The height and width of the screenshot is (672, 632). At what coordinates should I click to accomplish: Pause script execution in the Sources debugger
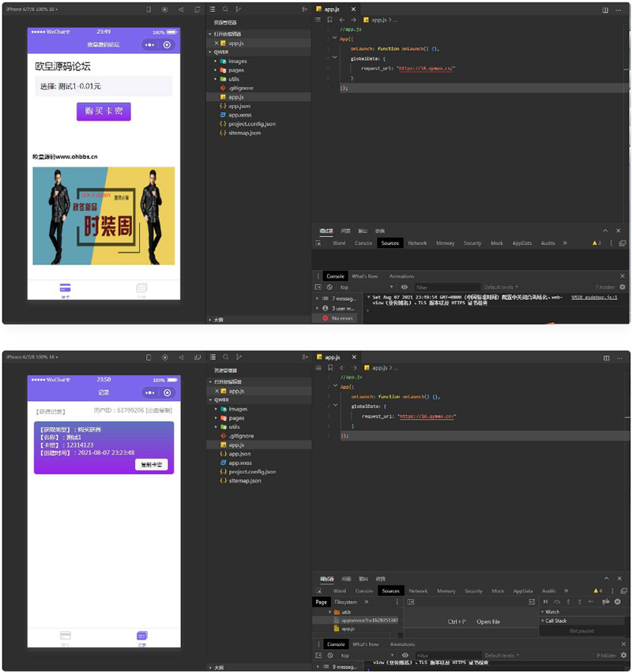pyautogui.click(x=545, y=602)
